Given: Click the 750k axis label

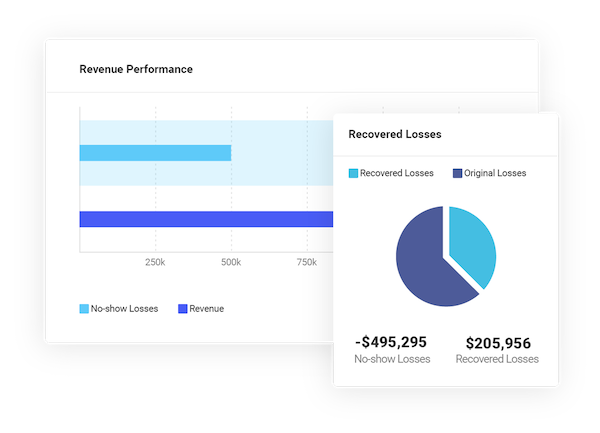Looking at the screenshot, I should pos(307,262).
